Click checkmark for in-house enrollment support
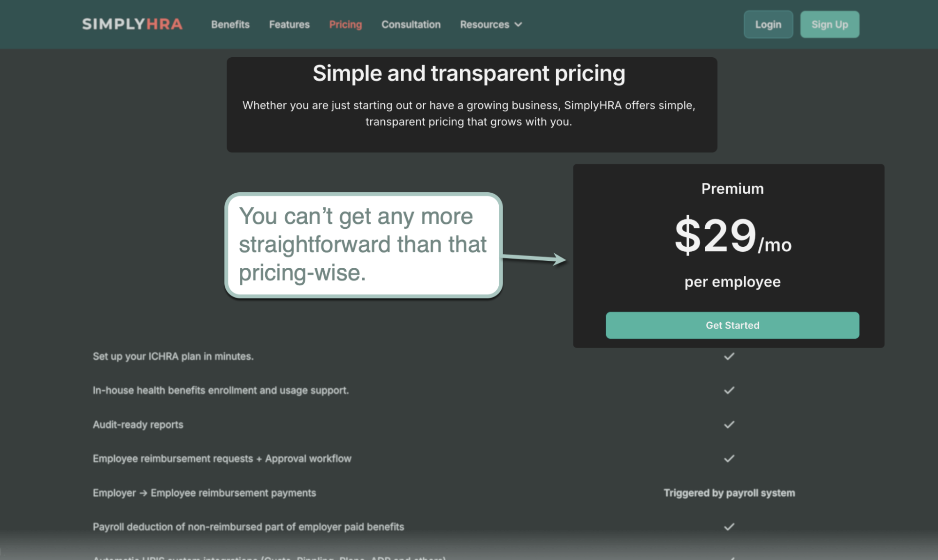This screenshot has width=938, height=560. tap(729, 390)
